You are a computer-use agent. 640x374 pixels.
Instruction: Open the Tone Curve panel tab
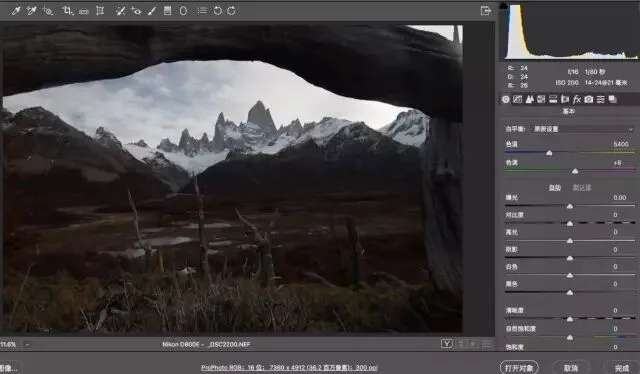pyautogui.click(x=517, y=99)
